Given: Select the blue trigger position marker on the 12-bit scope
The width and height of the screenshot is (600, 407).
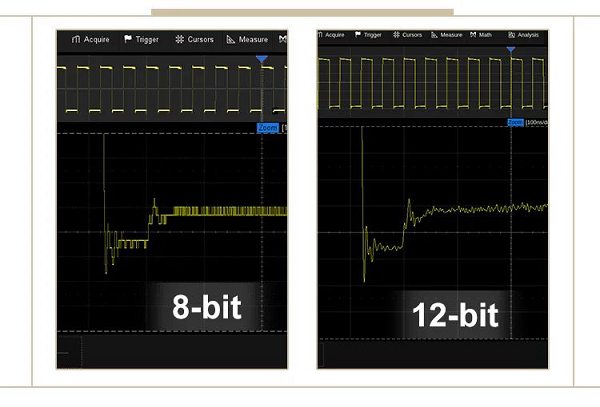Looking at the screenshot, I should 511,49.
